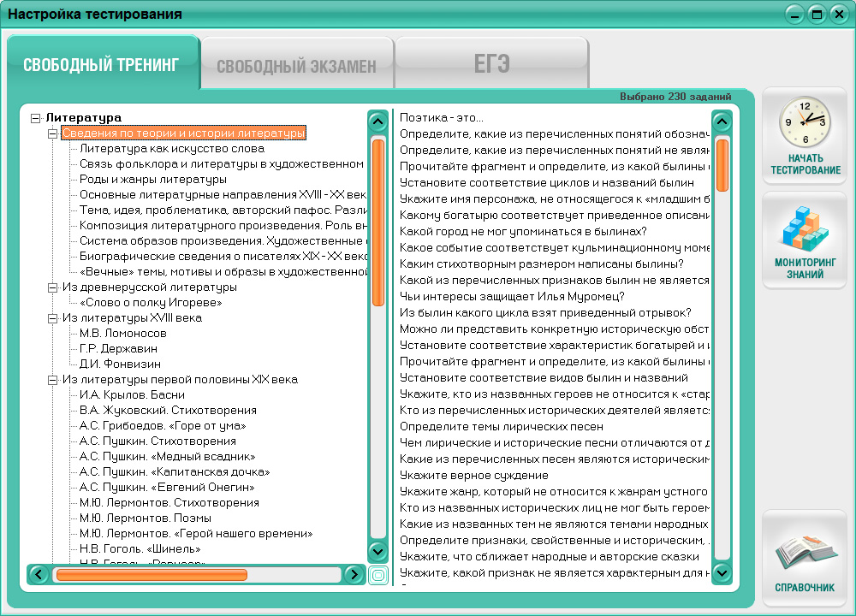
Task: Click question Установите соответствие циклов и названий былин
Action: [x=547, y=182]
